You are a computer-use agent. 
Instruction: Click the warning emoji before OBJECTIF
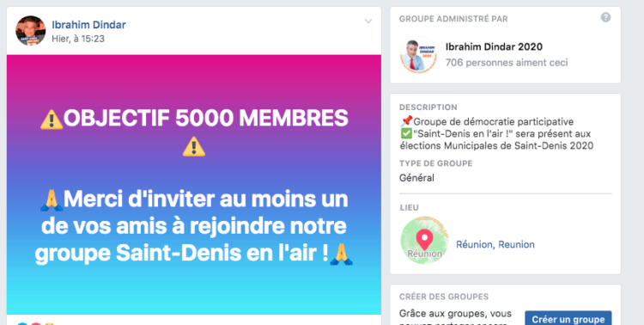pos(52,120)
